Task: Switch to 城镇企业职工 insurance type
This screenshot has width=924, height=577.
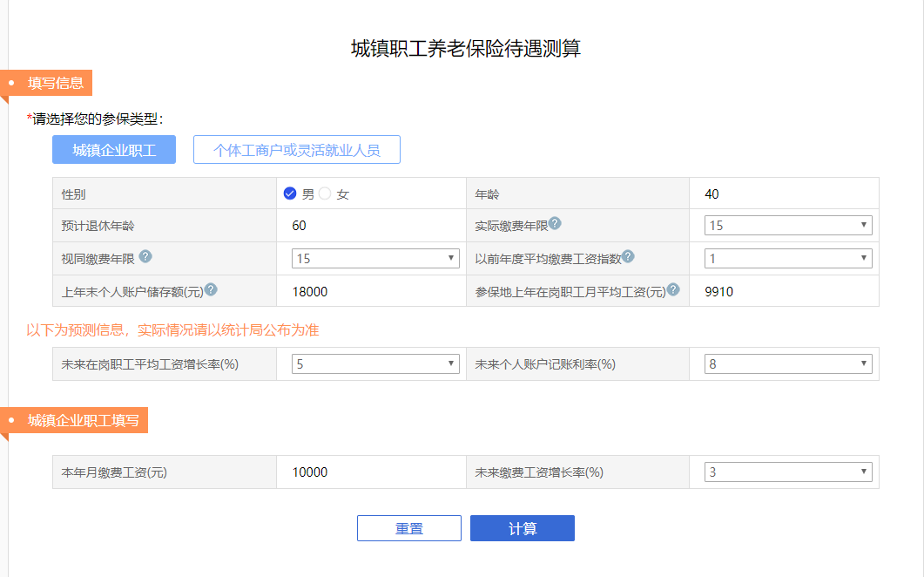Action: tap(114, 150)
